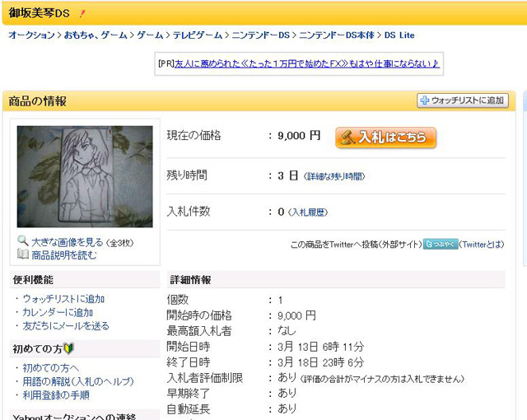Screen dimensions: 527x420
Task: Click the 開始時の価格 value 9,000 円
Action: click(x=296, y=315)
